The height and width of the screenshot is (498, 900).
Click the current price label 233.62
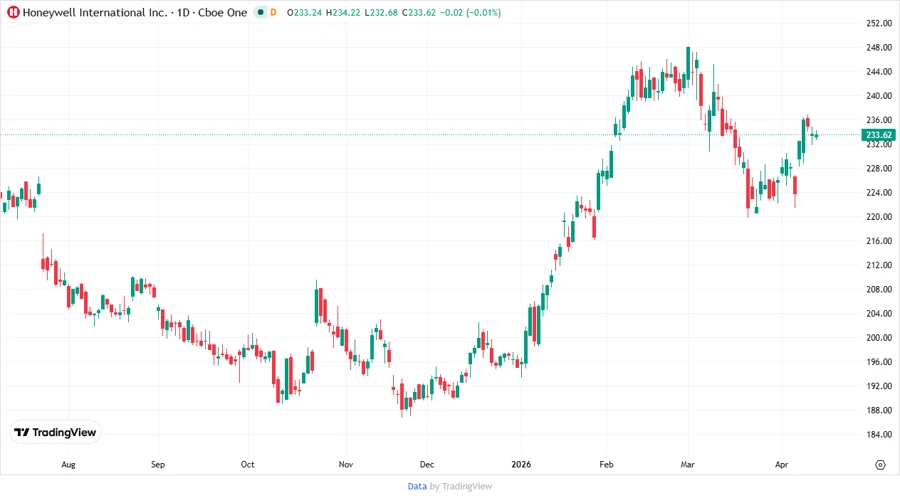(878, 135)
